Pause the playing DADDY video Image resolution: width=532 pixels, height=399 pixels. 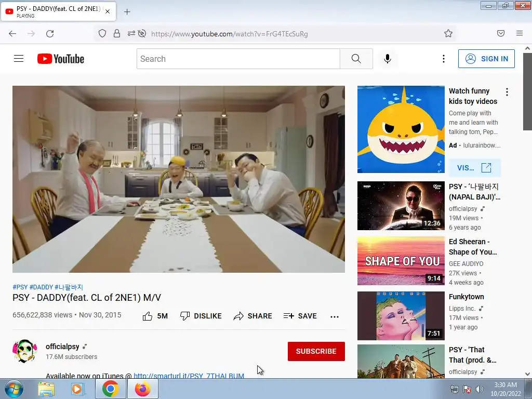tap(179, 179)
